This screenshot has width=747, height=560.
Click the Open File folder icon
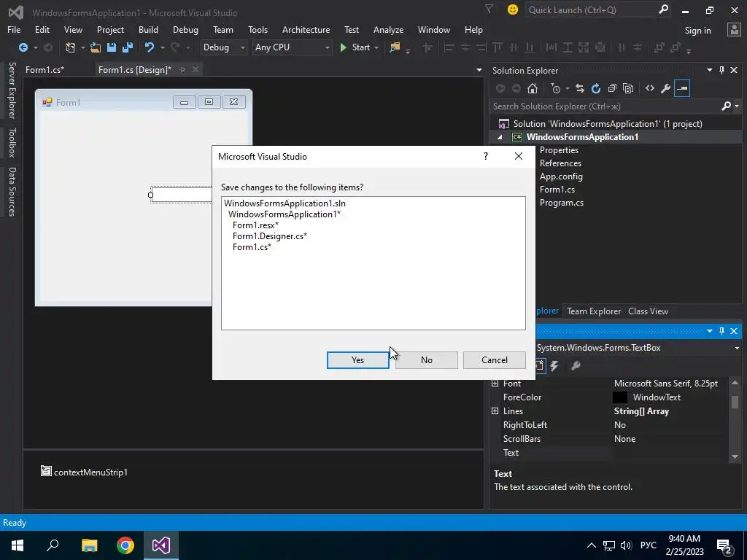pos(96,47)
